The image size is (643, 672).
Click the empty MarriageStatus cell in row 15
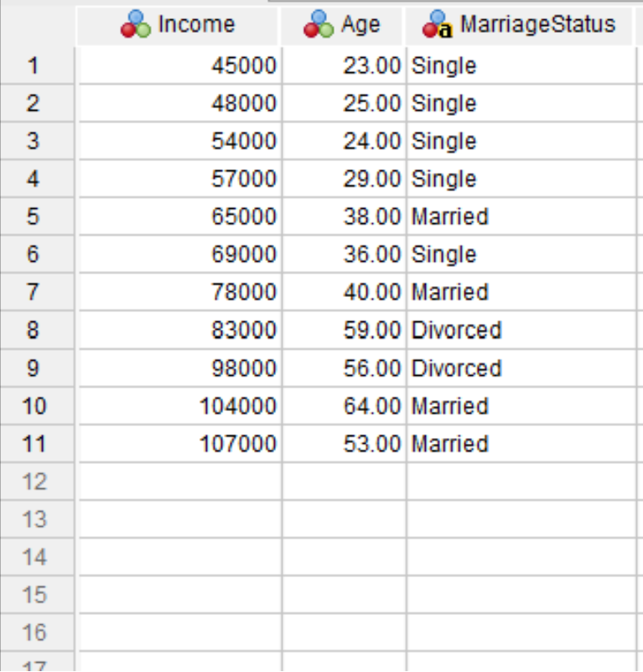[521, 595]
